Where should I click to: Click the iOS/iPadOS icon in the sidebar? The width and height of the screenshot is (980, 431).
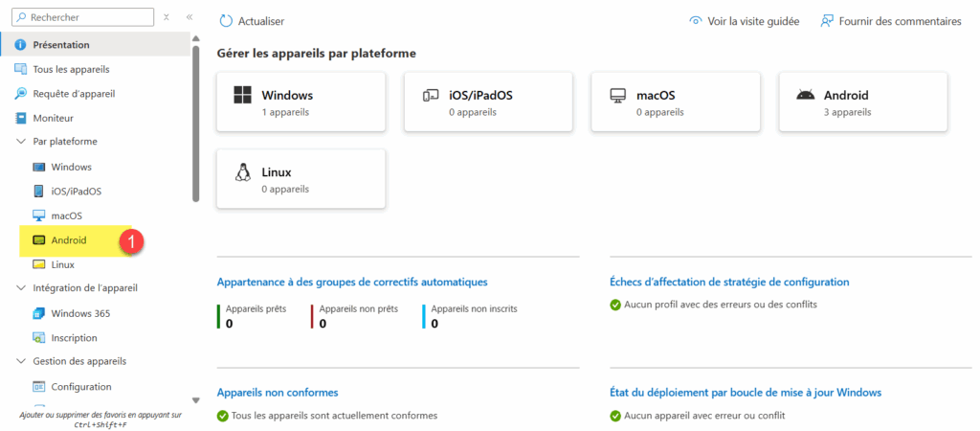tap(38, 192)
